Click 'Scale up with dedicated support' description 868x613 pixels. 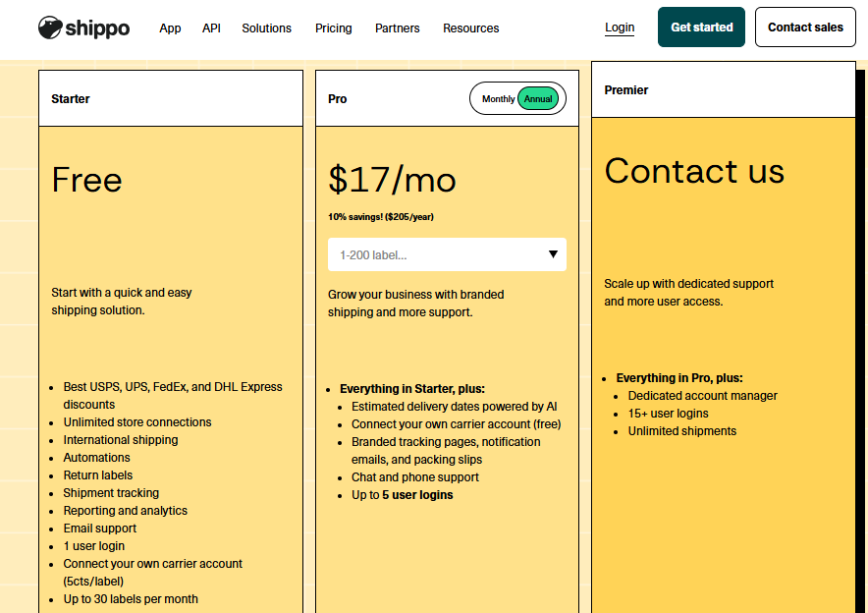pos(688,293)
